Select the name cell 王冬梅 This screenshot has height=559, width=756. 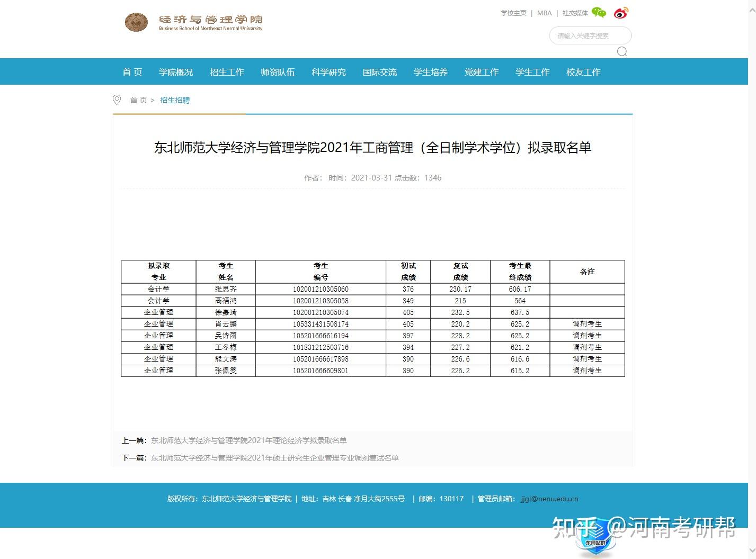pos(226,347)
